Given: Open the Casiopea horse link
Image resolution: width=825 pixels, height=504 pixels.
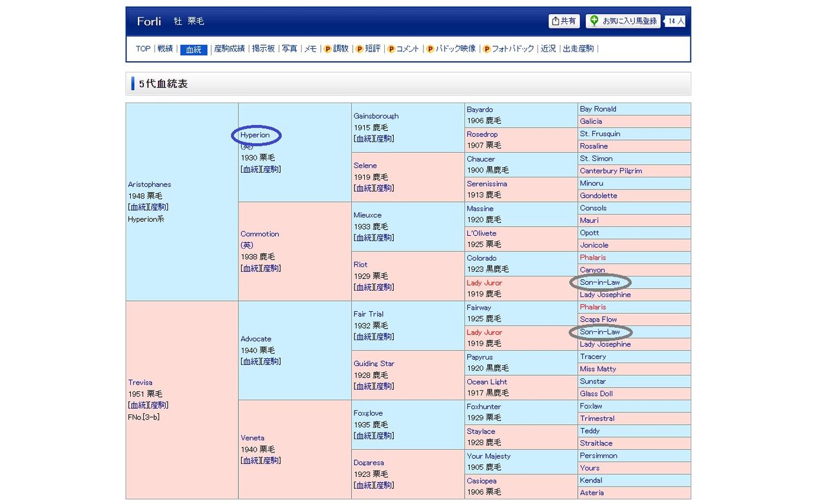Looking at the screenshot, I should 483,481.
